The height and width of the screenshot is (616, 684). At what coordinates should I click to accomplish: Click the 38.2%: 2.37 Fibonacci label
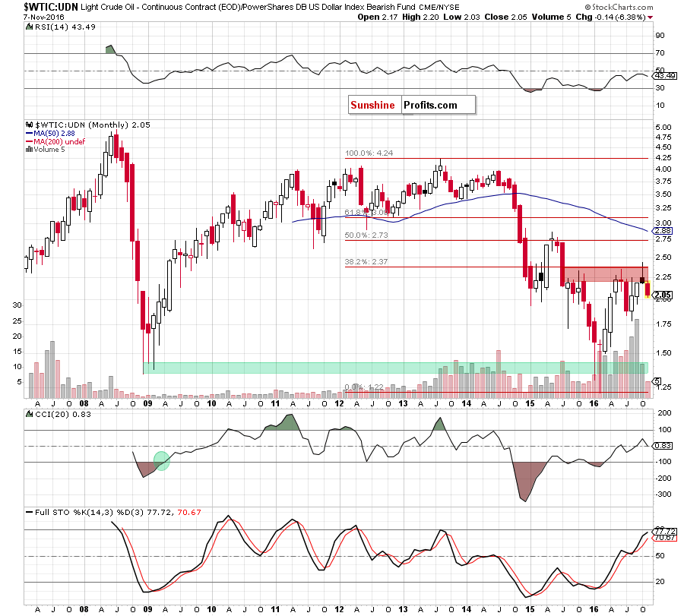pyautogui.click(x=366, y=261)
